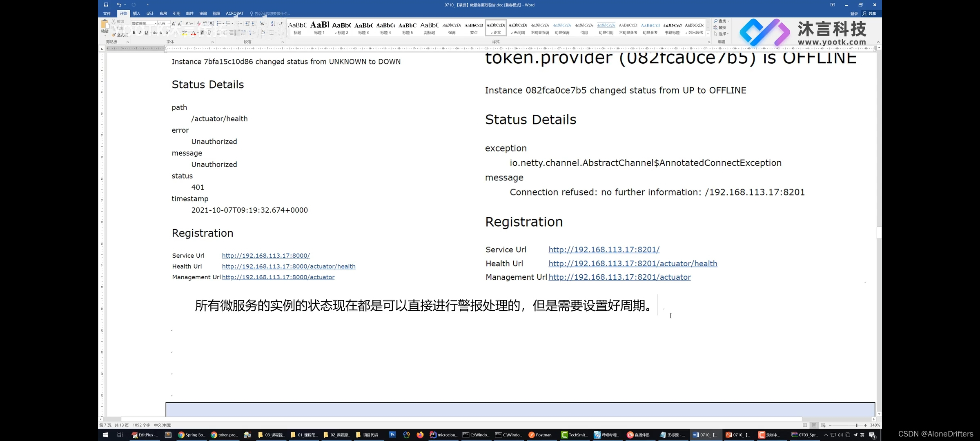Open the font name dropdown
This screenshot has height=441, width=980.
pyautogui.click(x=156, y=24)
